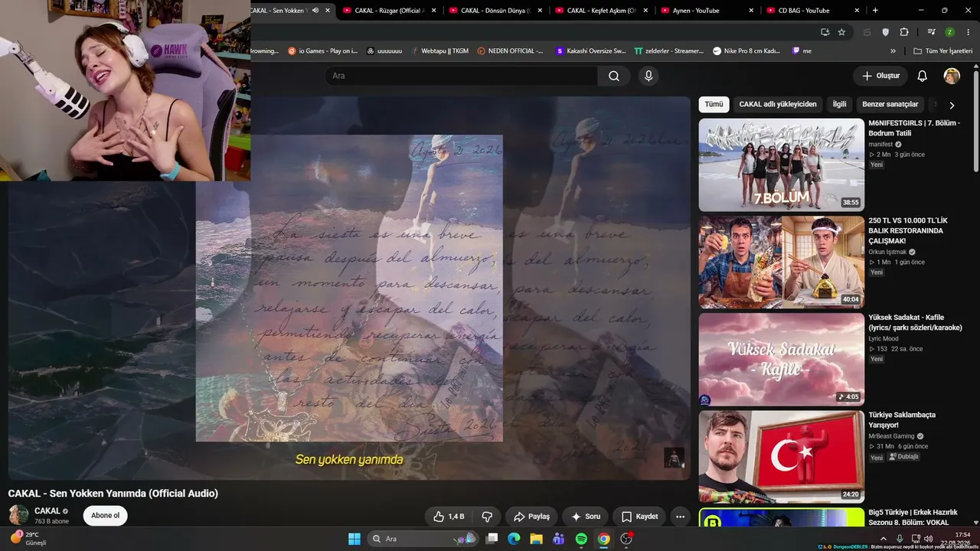This screenshot has width=980, height=551.
Task: Open more actions menu under the video
Action: tap(680, 517)
